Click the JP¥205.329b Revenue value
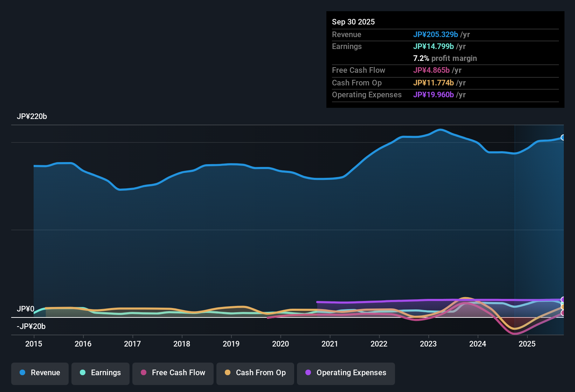575x392 pixels. [436, 34]
